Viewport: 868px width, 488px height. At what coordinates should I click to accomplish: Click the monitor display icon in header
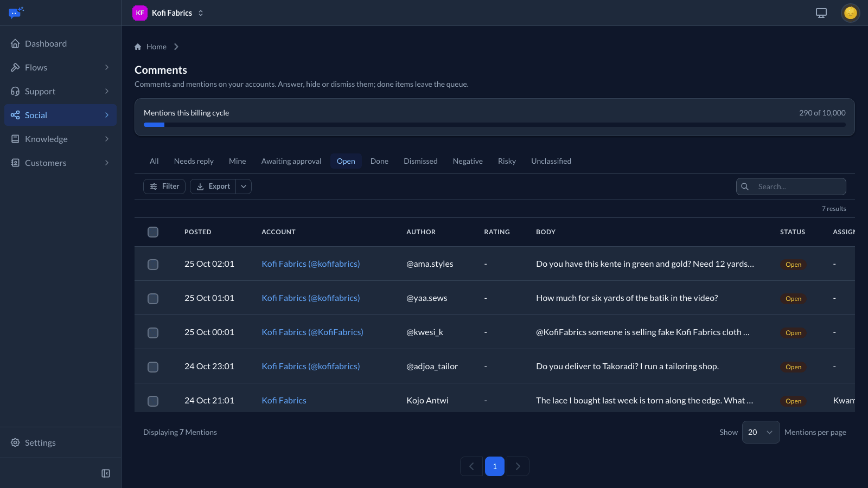tap(821, 12)
